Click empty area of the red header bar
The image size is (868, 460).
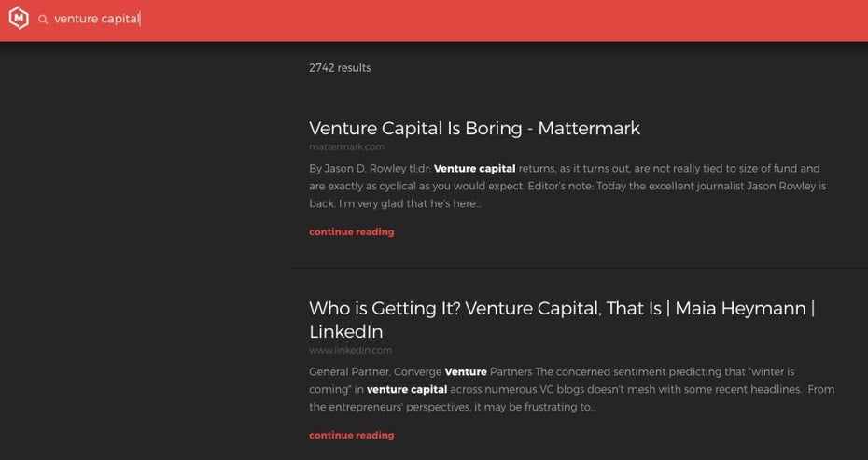point(553,20)
